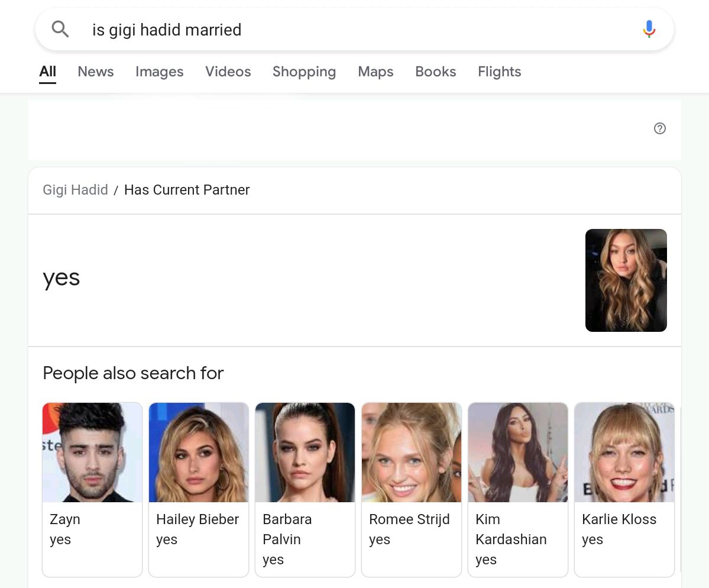This screenshot has width=709, height=588.
Task: Click 'yes' under Hailey Bieber
Action: tap(166, 539)
